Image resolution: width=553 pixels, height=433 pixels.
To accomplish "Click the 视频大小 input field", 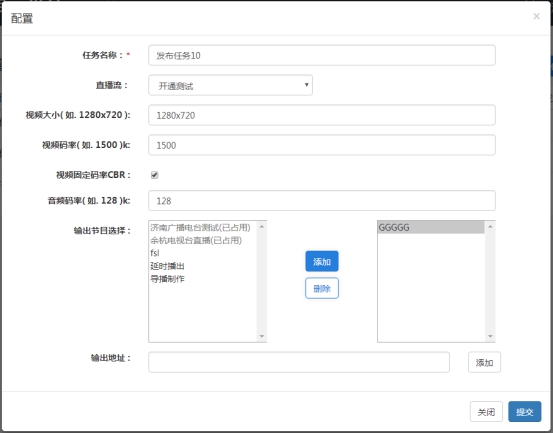I will 322,115.
